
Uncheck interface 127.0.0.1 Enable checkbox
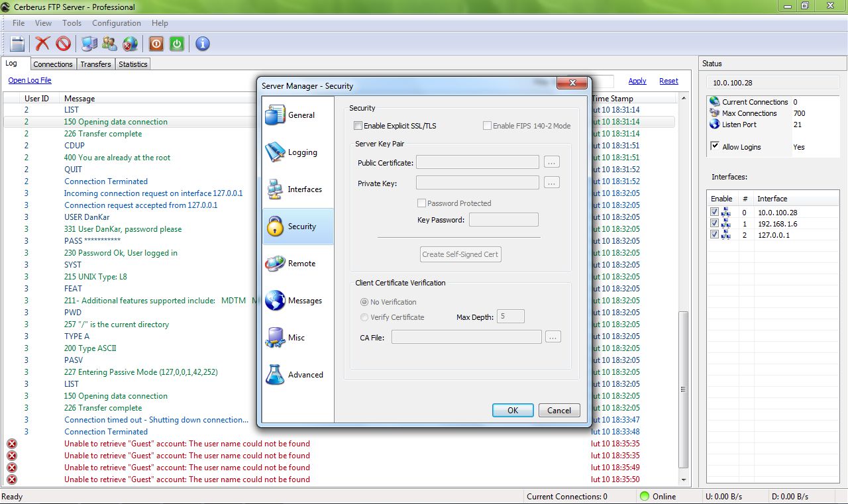click(x=714, y=234)
